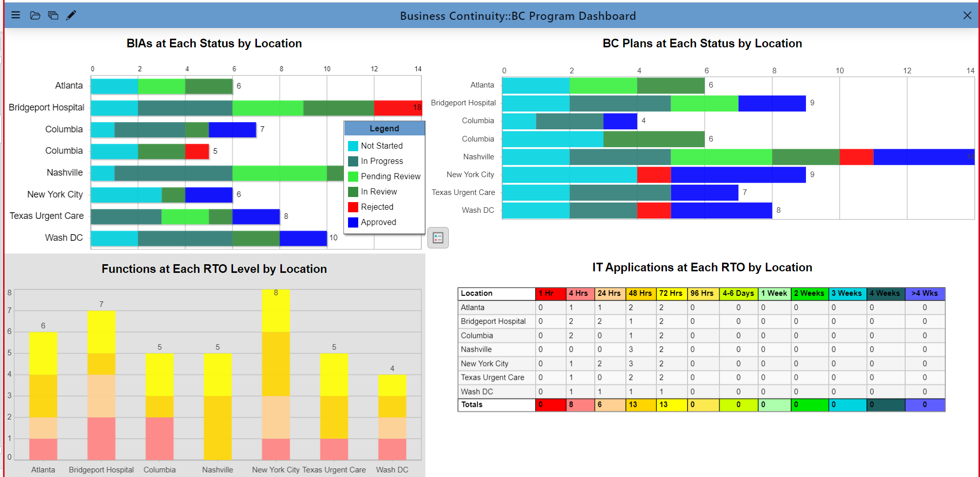Select Pending Review legend entry
This screenshot has width=980, height=477.
pyautogui.click(x=390, y=177)
